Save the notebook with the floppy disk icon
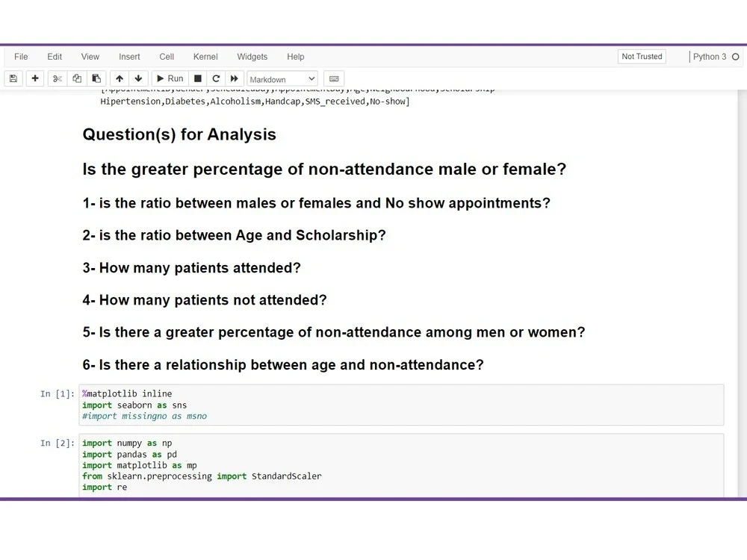The width and height of the screenshot is (747, 560). point(13,78)
